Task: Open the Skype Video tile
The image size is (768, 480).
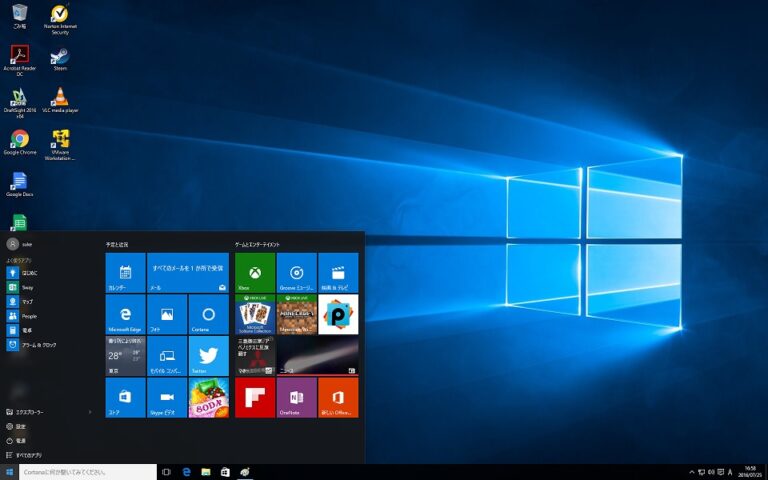Action: (x=167, y=398)
